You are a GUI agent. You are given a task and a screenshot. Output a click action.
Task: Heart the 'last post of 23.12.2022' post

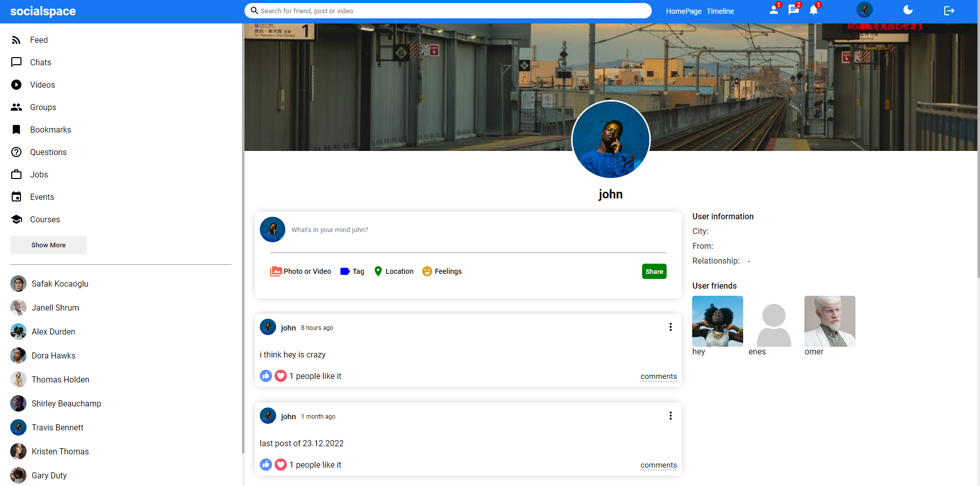281,465
